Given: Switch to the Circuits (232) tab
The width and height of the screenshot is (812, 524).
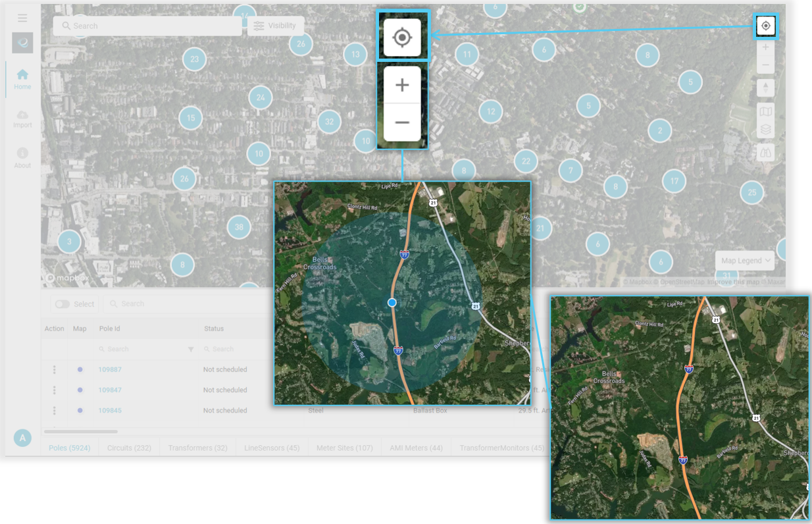Looking at the screenshot, I should (129, 448).
